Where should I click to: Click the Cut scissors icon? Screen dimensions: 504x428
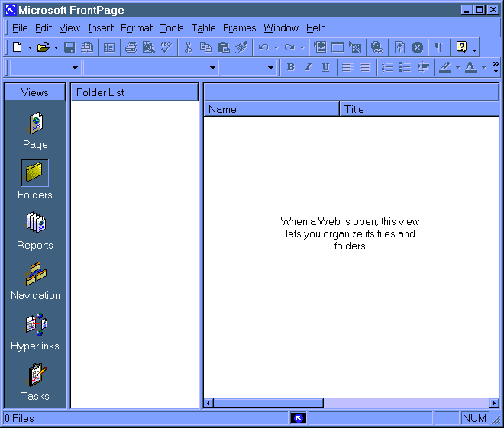(188, 47)
